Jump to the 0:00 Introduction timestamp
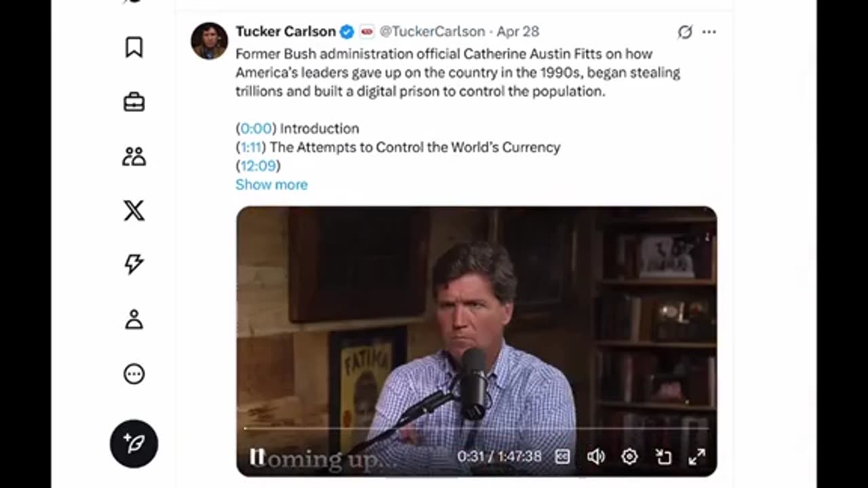The width and height of the screenshot is (868, 488). point(256,128)
